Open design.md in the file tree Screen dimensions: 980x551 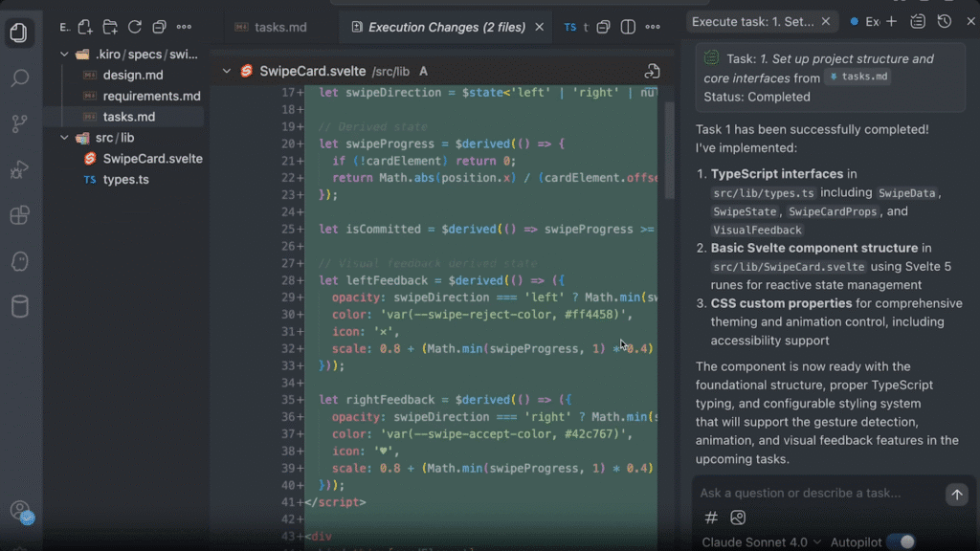tap(132, 75)
